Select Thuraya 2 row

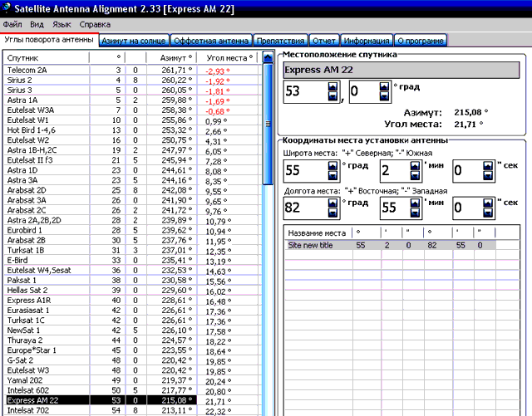(x=132, y=340)
